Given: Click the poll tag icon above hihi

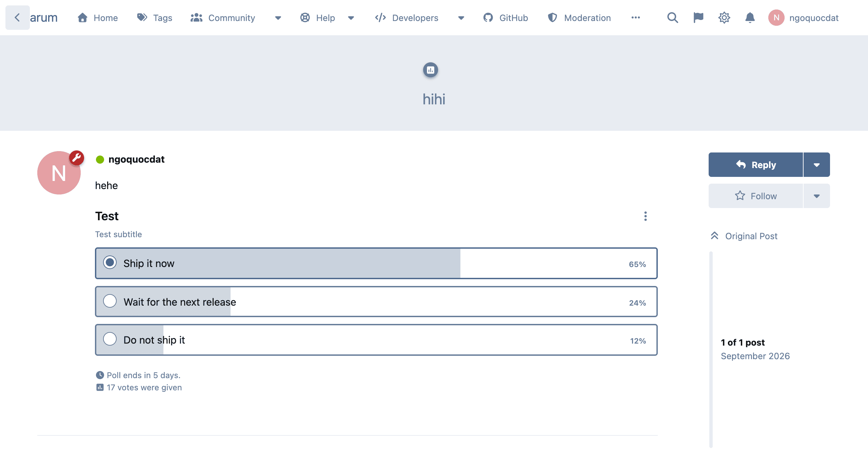Looking at the screenshot, I should (x=431, y=70).
